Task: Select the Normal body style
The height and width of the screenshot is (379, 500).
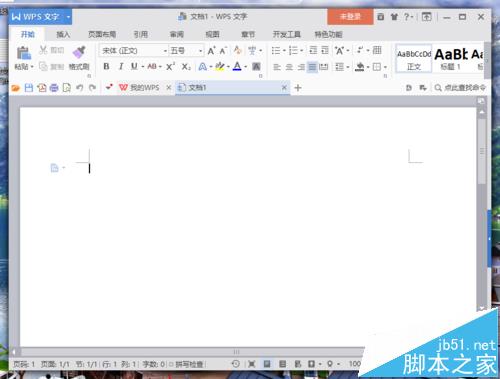Action: tap(414, 59)
